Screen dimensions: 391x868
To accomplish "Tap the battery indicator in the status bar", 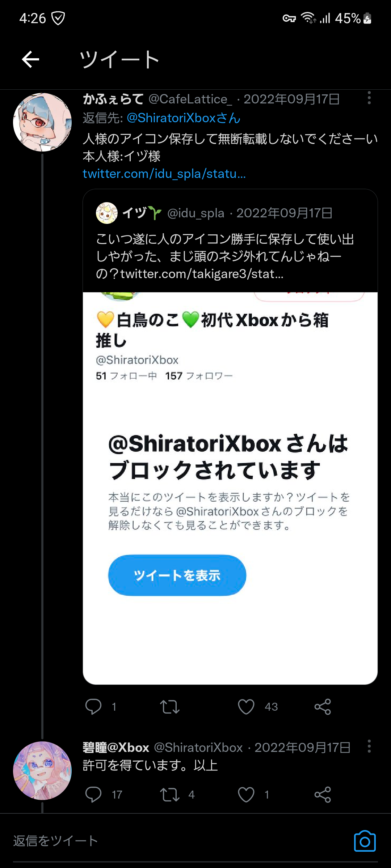I will click(367, 18).
